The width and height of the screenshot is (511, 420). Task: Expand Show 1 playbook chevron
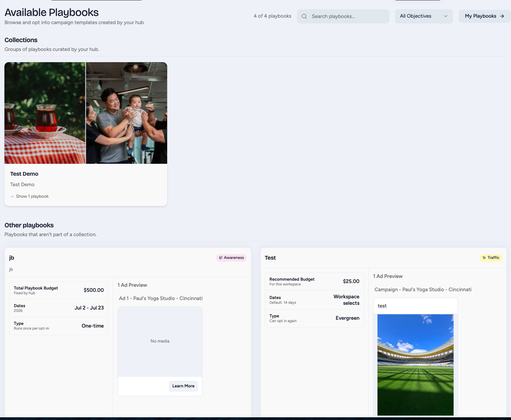coord(12,196)
